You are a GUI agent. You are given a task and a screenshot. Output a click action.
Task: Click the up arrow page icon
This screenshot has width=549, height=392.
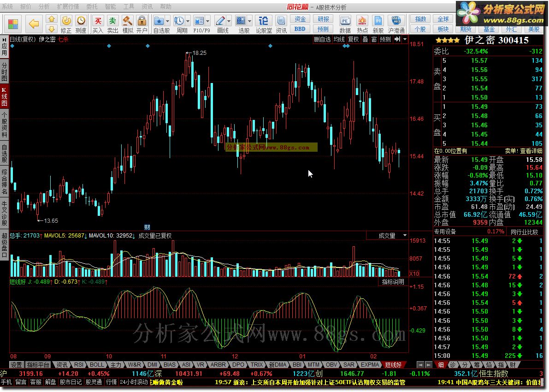pos(52,19)
